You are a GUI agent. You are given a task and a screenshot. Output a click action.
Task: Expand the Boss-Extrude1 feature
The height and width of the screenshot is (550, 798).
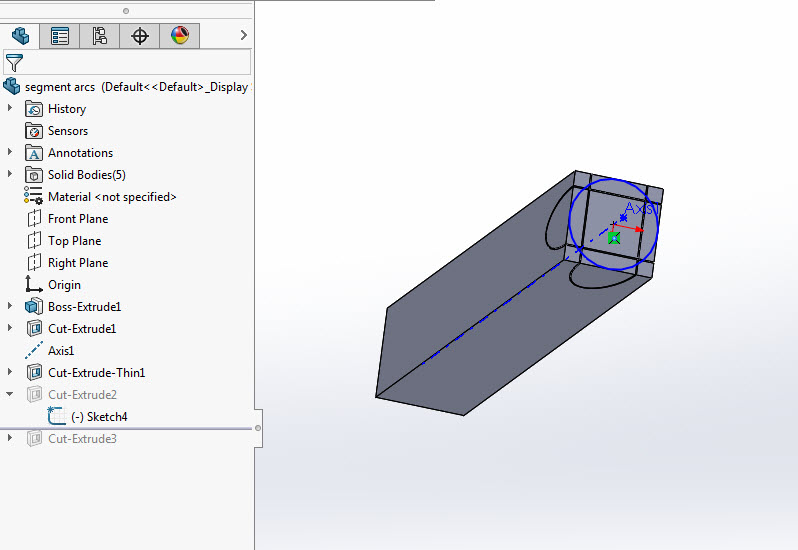10,307
